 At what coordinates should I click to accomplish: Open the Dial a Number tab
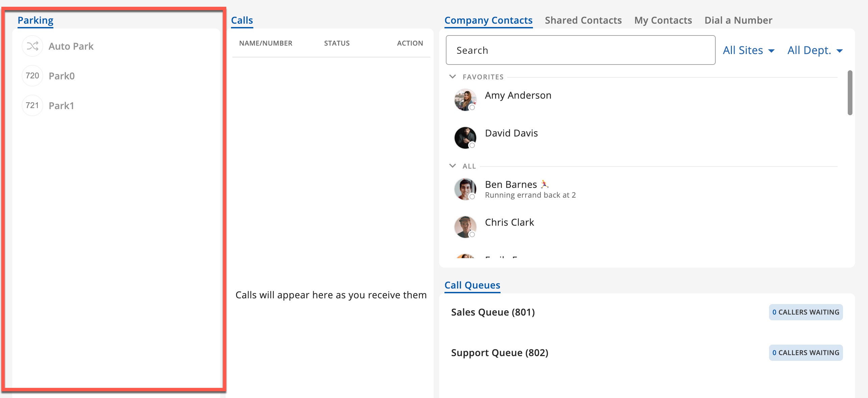(738, 20)
